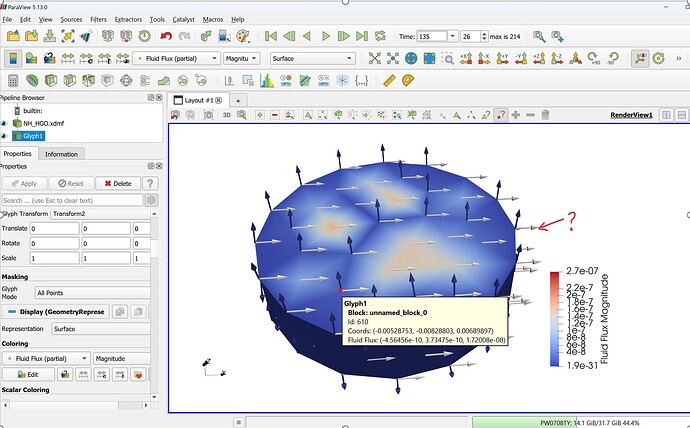The width and height of the screenshot is (690, 428).
Task: Click the Save Data icon
Action: 50,36
